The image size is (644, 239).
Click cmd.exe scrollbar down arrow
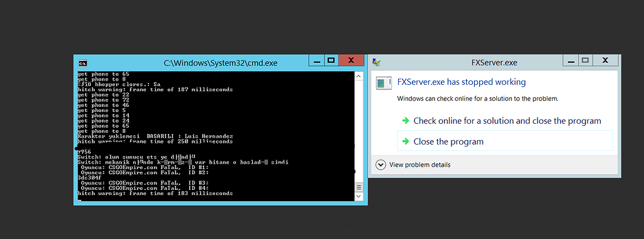click(x=359, y=196)
